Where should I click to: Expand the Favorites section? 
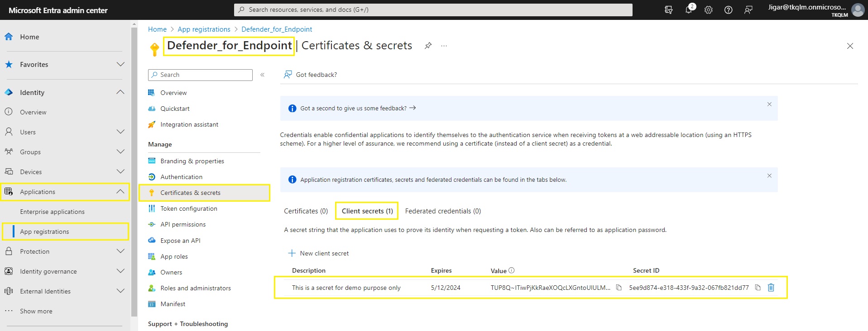(x=120, y=65)
